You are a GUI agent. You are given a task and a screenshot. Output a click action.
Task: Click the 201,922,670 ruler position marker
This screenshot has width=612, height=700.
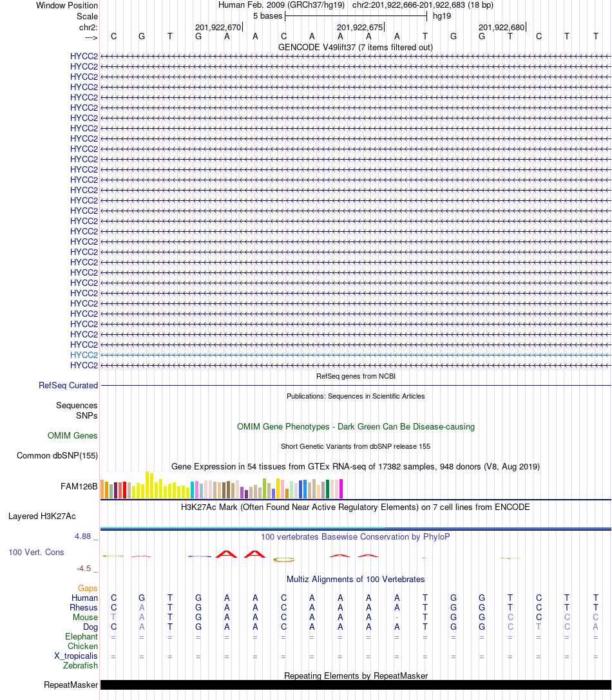point(218,27)
